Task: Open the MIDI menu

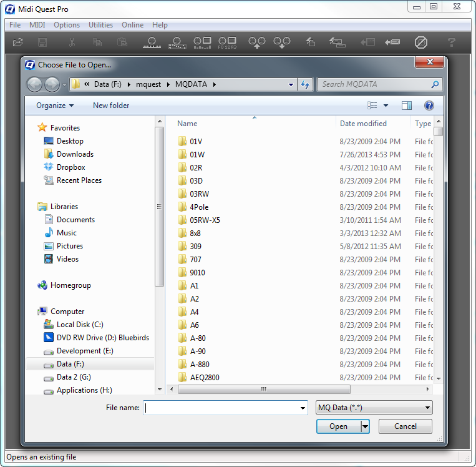Action: (37, 25)
